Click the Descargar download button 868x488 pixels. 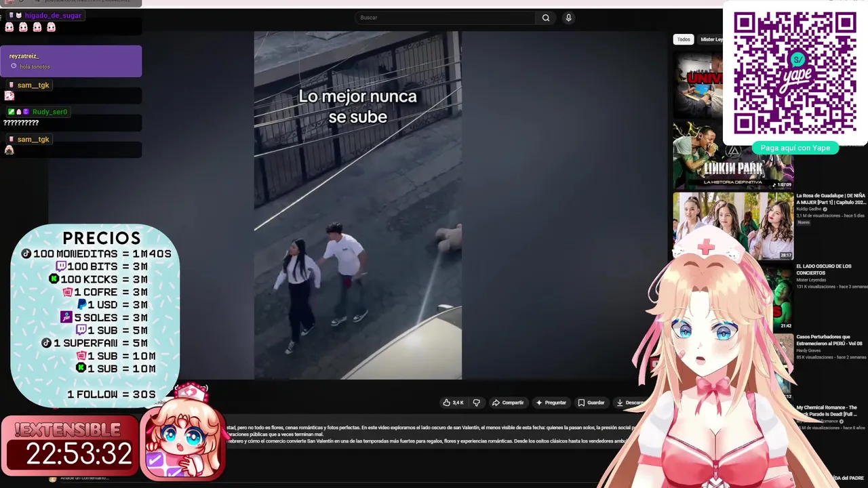(x=630, y=403)
